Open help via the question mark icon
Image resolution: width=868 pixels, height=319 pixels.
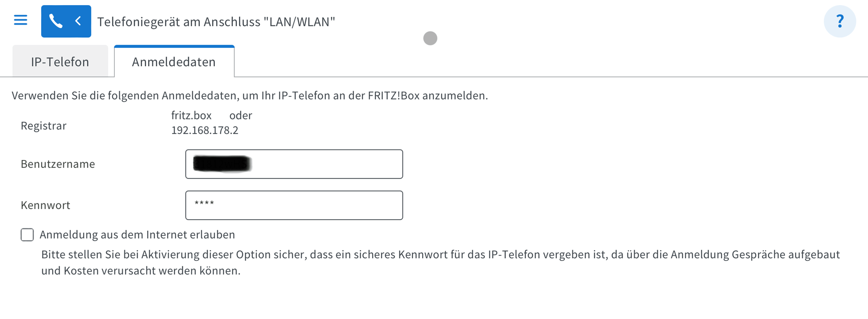(x=840, y=21)
